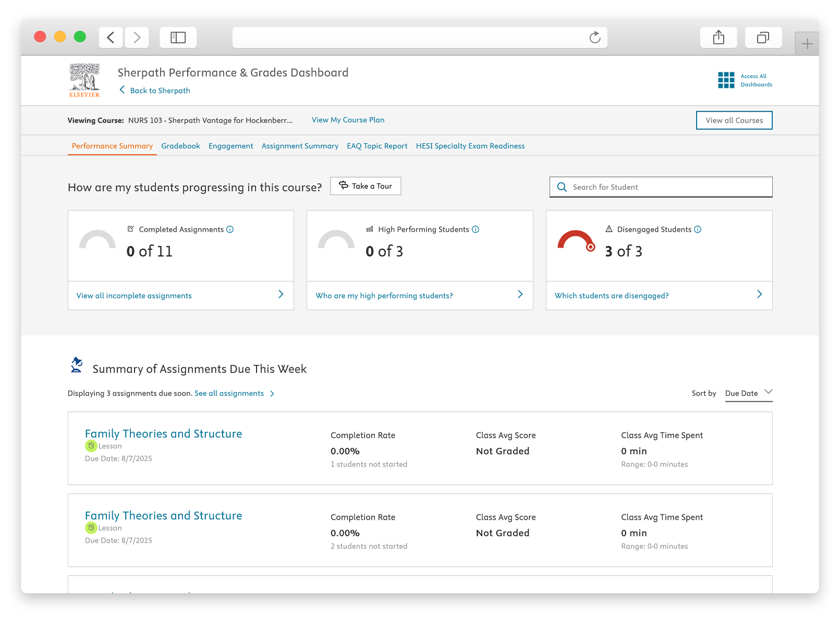Click the Elsevier logo
Image resolution: width=840 pixels, height=634 pixels.
(84, 80)
